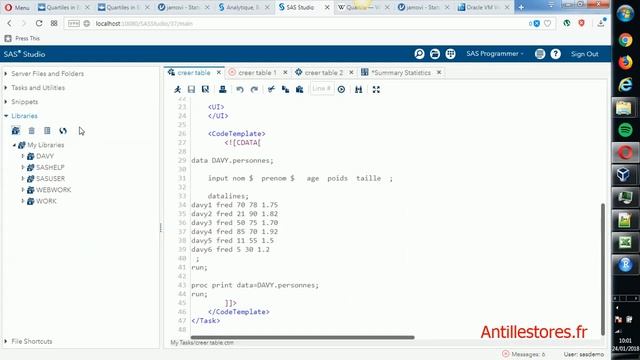Click code line 'proc print data=DAVY.personnes;'

255,285
